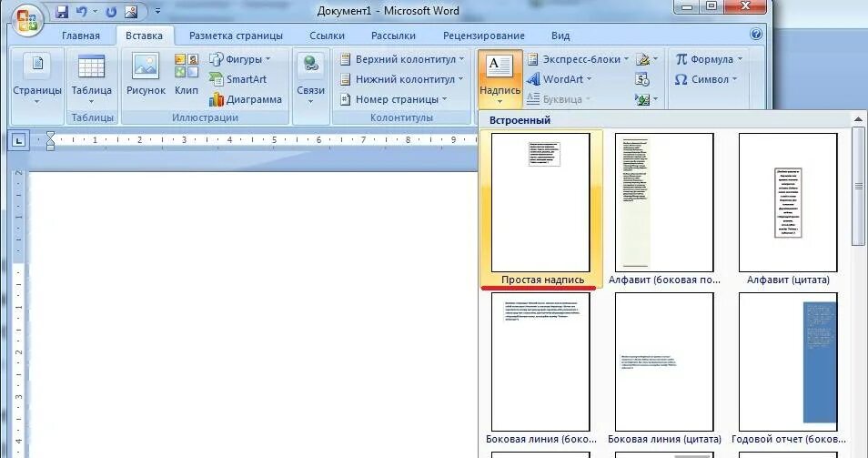Switch to Главная tab
The image size is (868, 458).
(x=81, y=36)
